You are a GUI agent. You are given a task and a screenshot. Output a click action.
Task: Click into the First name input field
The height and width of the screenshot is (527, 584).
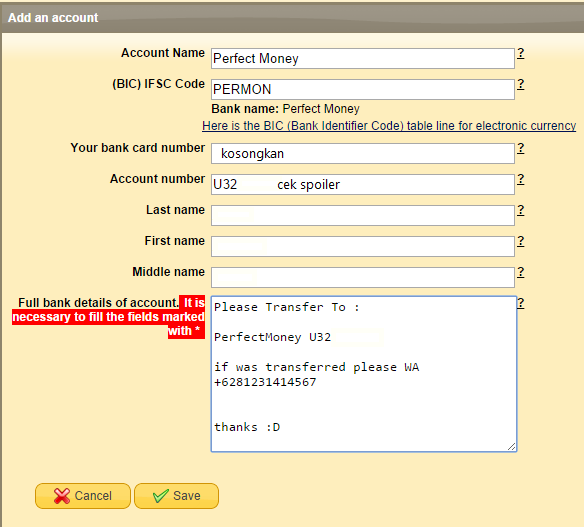363,246
